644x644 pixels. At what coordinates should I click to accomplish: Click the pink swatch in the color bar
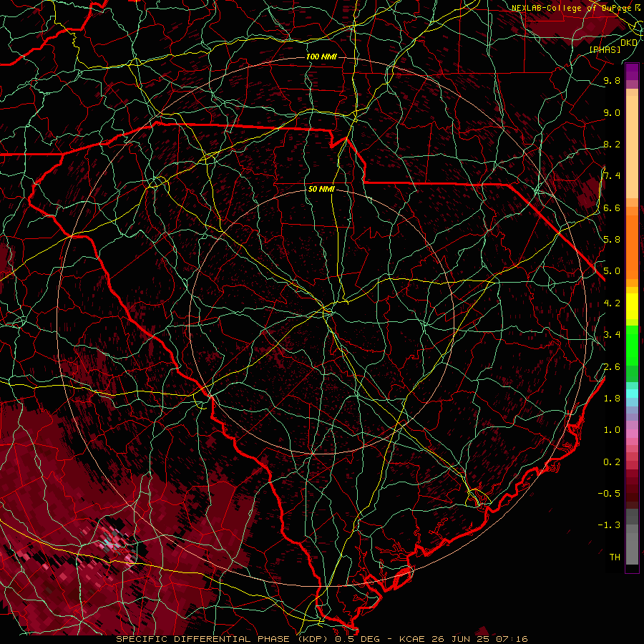632,433
